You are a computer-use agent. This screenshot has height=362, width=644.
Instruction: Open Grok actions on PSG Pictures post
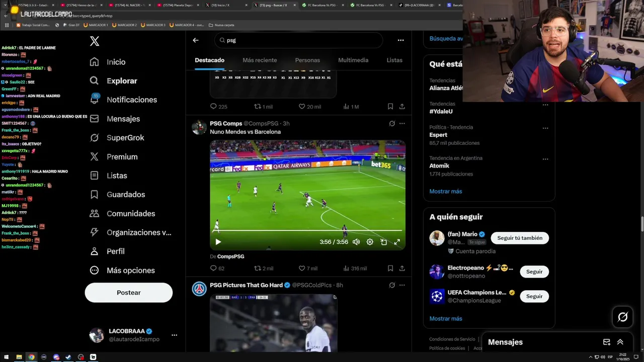pyautogui.click(x=392, y=285)
